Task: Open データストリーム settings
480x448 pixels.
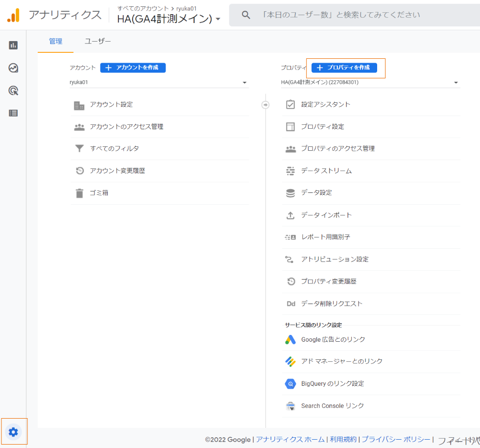Action: coord(326,171)
